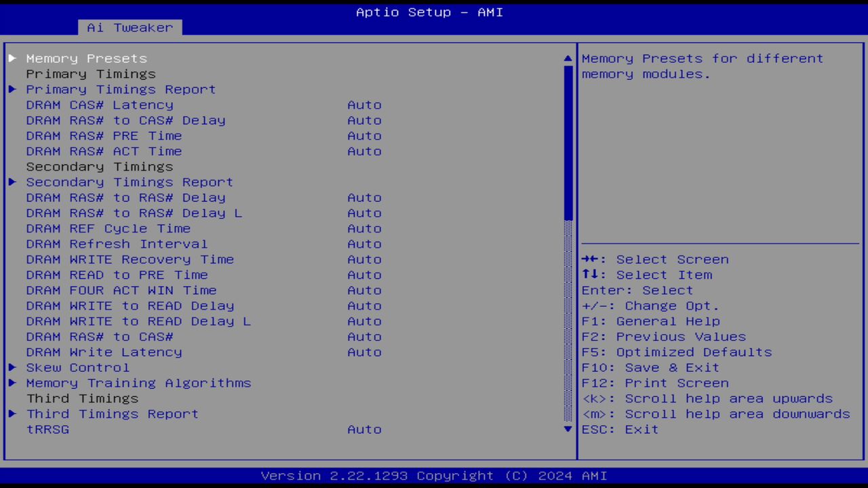Click the Aptio Setup - AMI title
Viewport: 868px width, 488px height.
pyautogui.click(x=430, y=12)
